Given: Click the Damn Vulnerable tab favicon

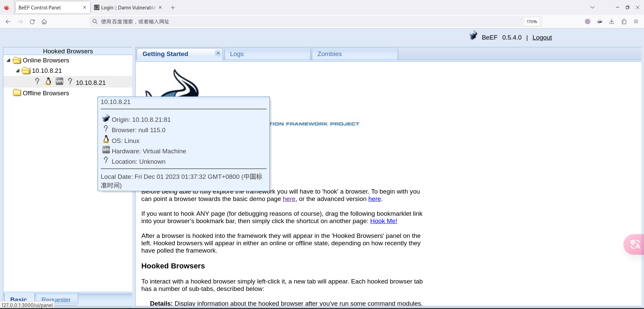Looking at the screenshot, I should click(x=97, y=7).
